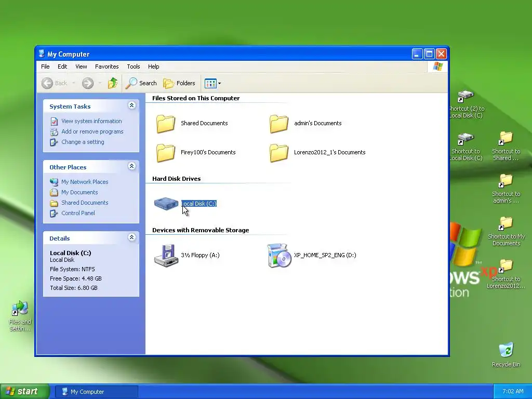
Task: Click the Total Size: 6.80 GB detail
Action: click(x=74, y=288)
